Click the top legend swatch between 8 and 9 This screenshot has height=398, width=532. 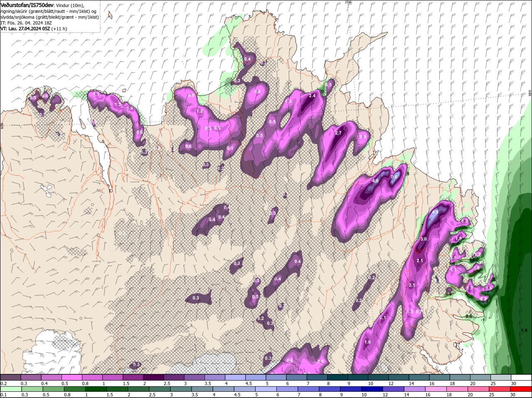[337, 377]
